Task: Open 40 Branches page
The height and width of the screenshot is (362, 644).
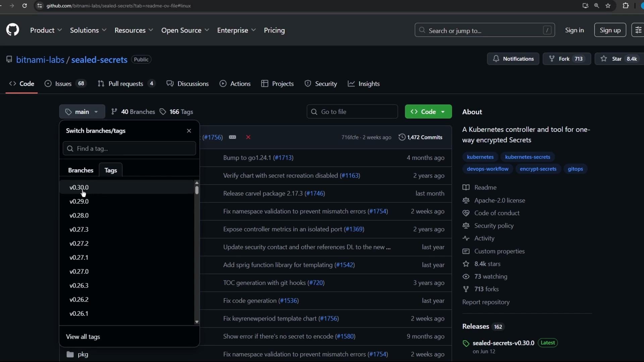Action: point(133,112)
